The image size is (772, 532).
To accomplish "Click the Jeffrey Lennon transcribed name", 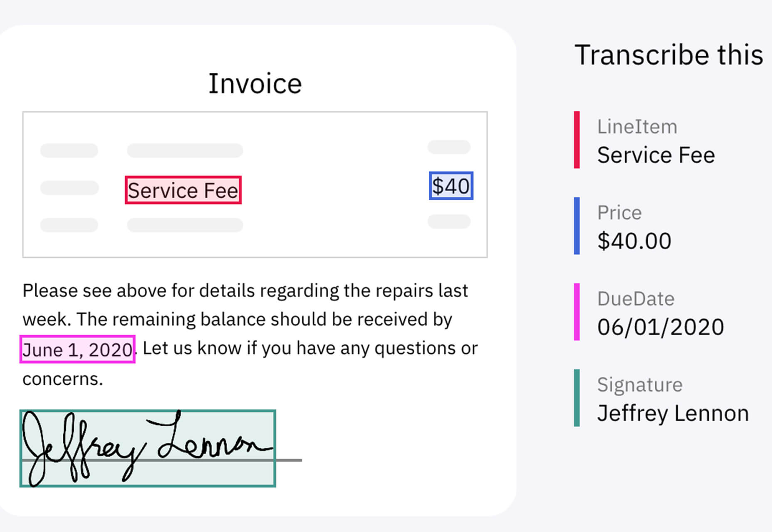I will point(673,414).
